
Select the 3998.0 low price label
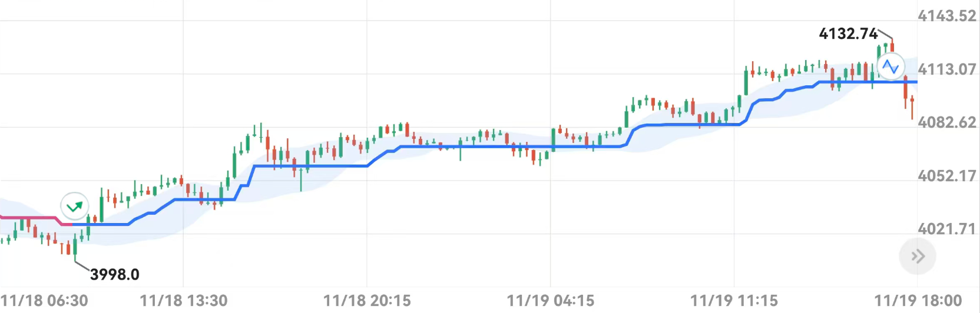click(115, 275)
